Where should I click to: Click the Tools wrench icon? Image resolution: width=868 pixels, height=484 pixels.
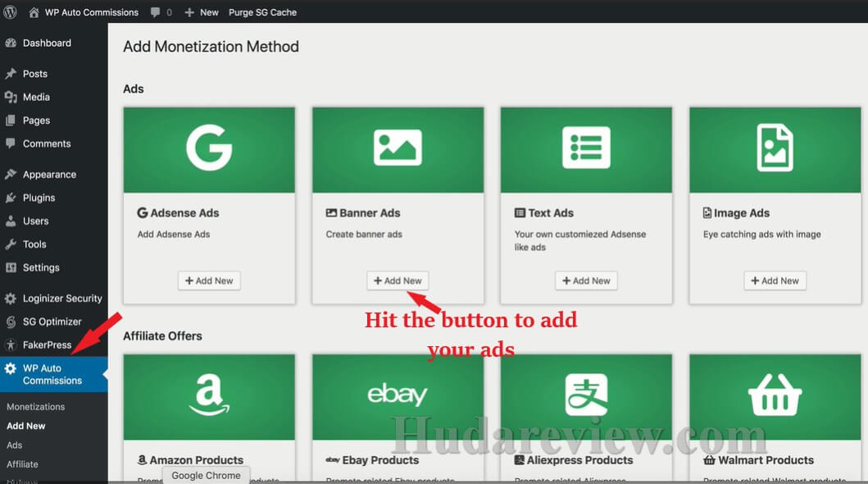tap(11, 244)
